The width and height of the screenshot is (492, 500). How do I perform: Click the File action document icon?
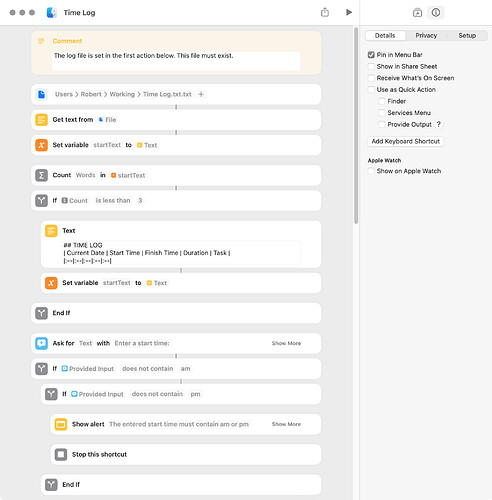tap(41, 94)
